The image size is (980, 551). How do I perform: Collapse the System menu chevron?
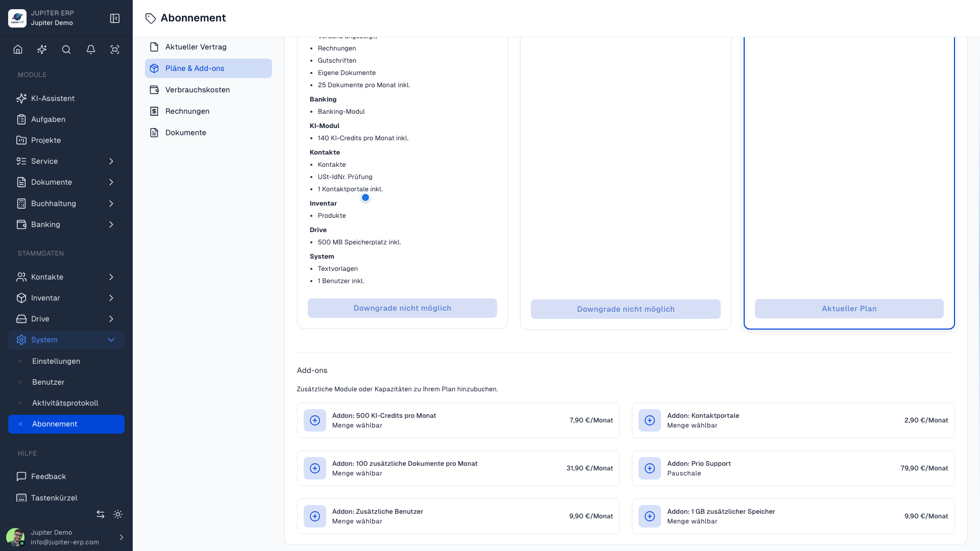(111, 340)
